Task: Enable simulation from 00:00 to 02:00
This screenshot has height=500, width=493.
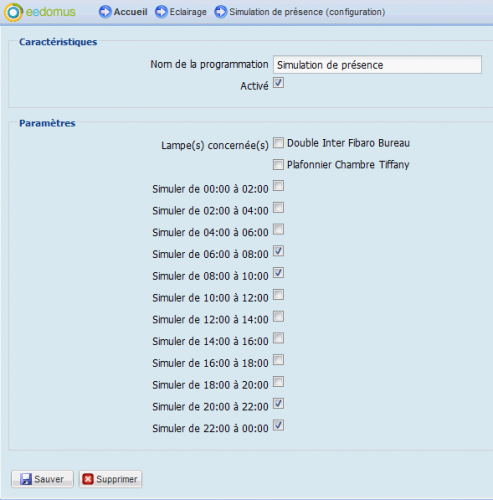Action: 278,186
